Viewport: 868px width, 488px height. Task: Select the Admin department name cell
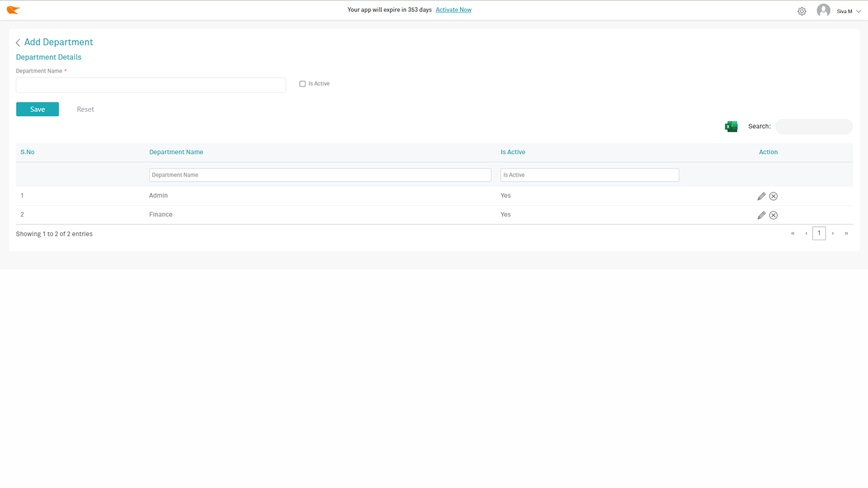click(x=158, y=196)
